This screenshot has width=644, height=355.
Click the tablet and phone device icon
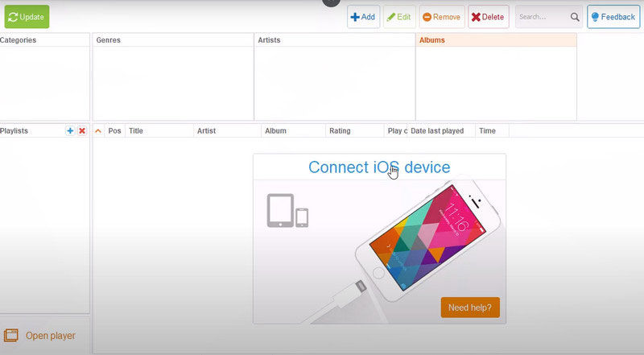tap(287, 210)
